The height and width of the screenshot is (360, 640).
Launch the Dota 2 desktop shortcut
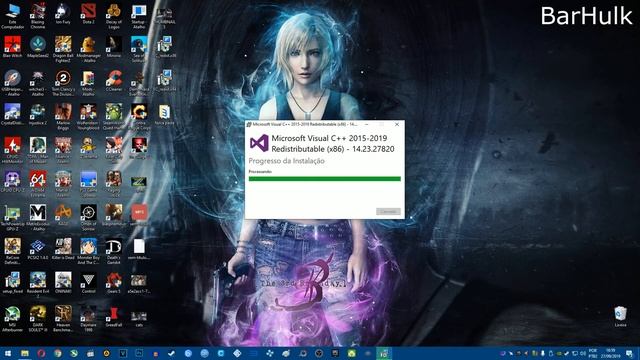[88, 14]
